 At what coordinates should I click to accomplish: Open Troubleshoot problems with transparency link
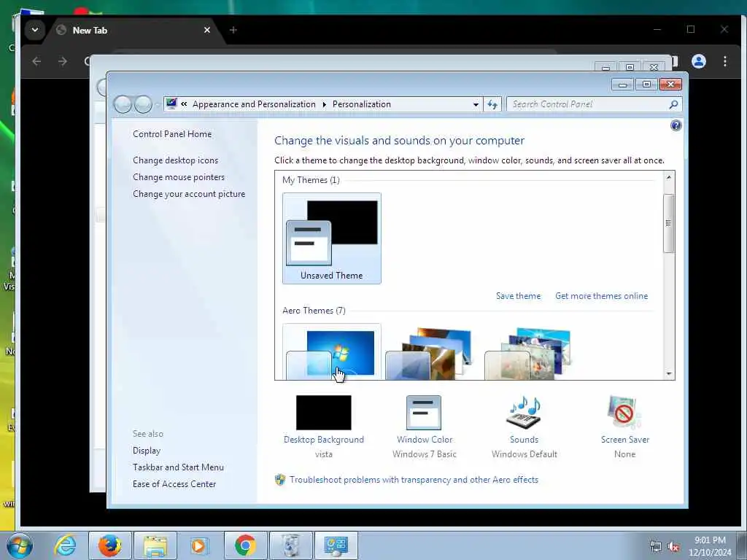414,480
